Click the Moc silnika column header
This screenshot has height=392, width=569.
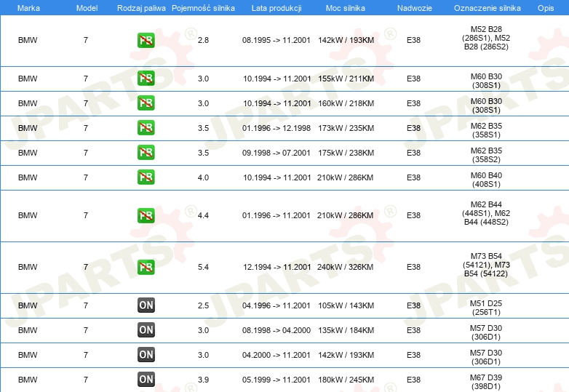click(x=346, y=8)
